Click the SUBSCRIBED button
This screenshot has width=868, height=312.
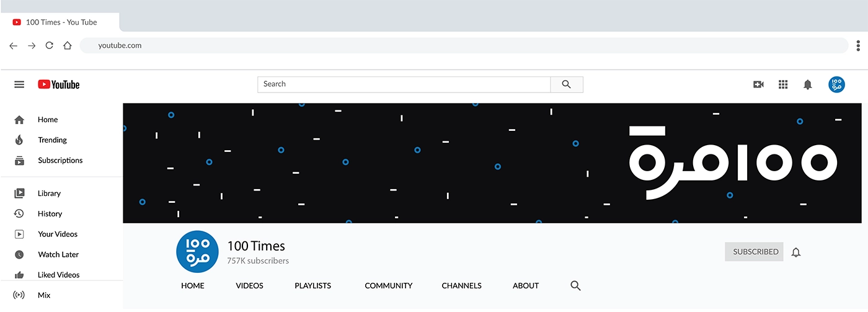[755, 252]
